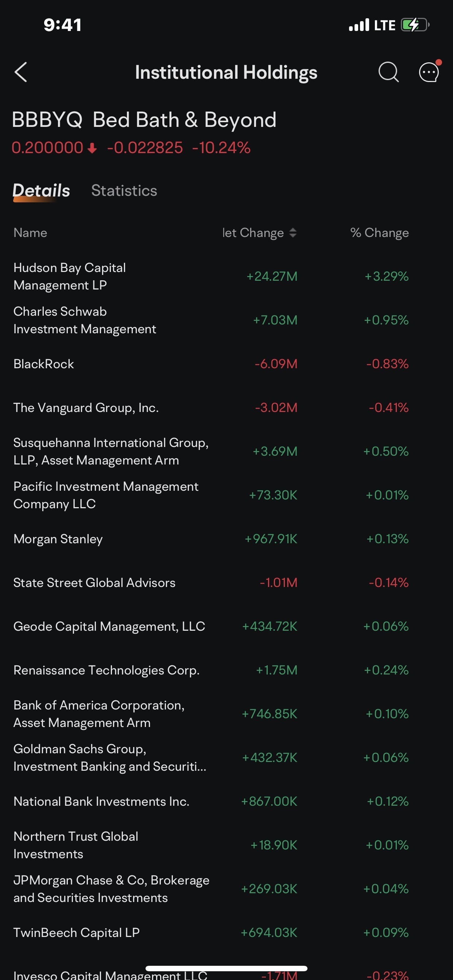Tap the battery charging icon in status bar
Image resolution: width=453 pixels, height=980 pixels.
[415, 24]
